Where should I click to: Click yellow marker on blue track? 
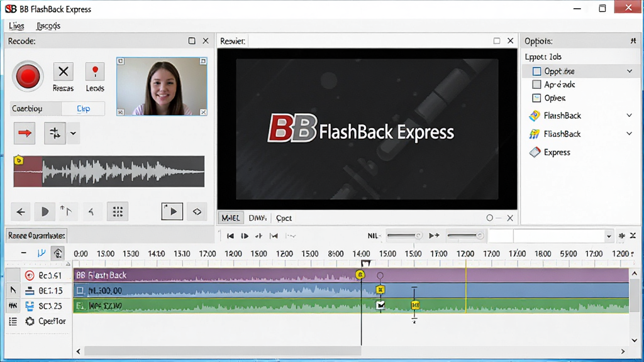[380, 290]
